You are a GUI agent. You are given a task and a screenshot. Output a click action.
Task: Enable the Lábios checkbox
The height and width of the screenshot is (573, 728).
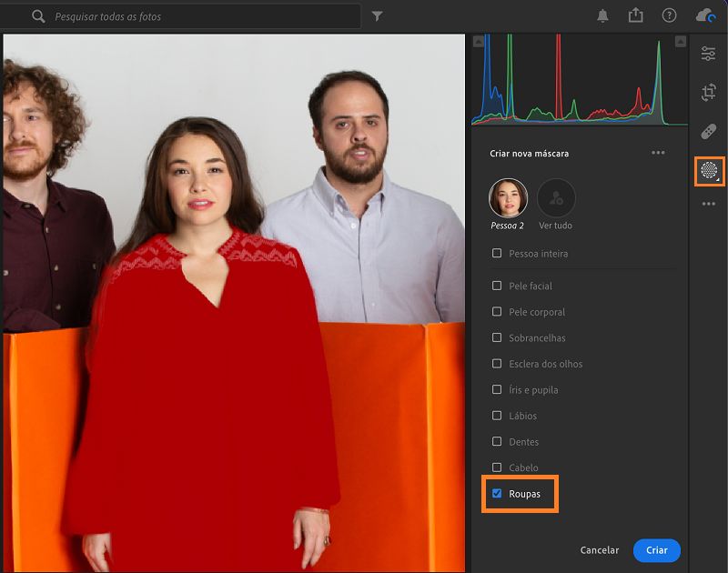coord(497,416)
